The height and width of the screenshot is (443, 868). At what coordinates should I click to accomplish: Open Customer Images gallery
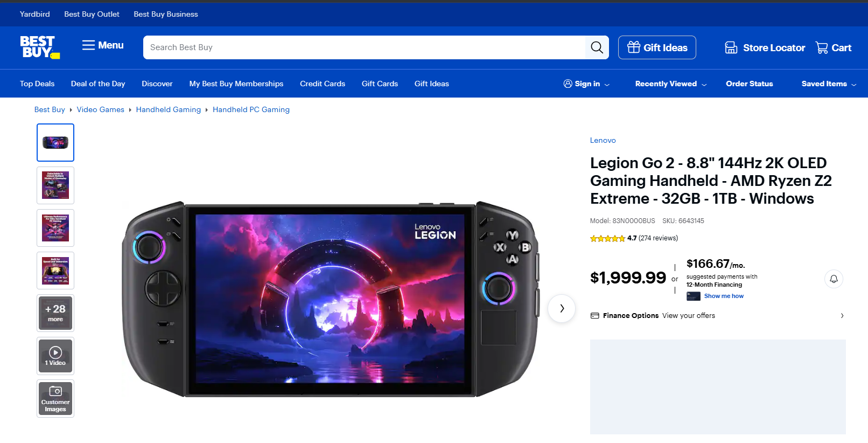(x=55, y=398)
